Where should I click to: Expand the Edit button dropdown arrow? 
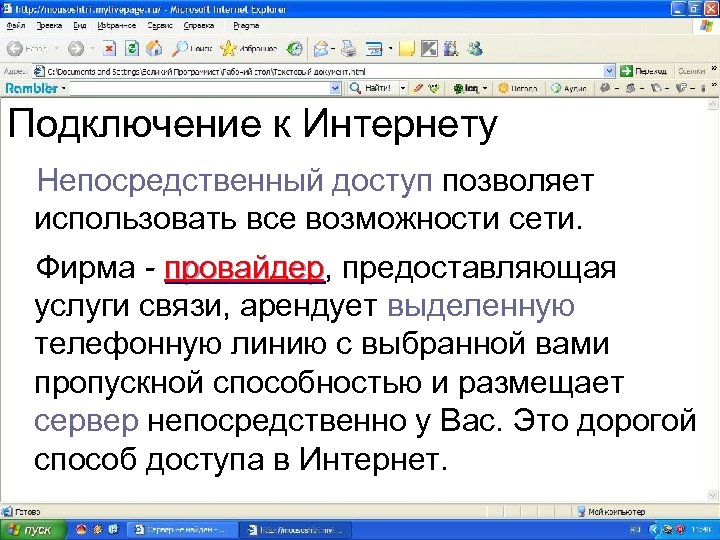pos(390,49)
